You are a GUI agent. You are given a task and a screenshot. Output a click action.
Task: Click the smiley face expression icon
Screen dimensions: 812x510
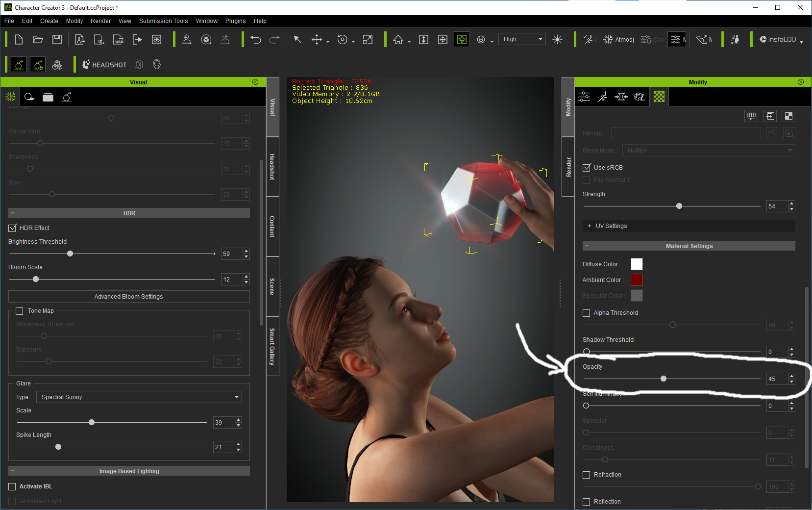tap(481, 40)
